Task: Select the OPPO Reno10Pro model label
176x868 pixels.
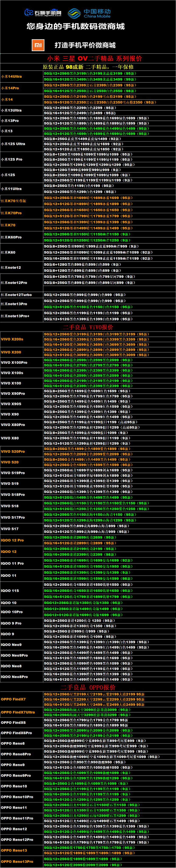Action: click(x=17, y=797)
